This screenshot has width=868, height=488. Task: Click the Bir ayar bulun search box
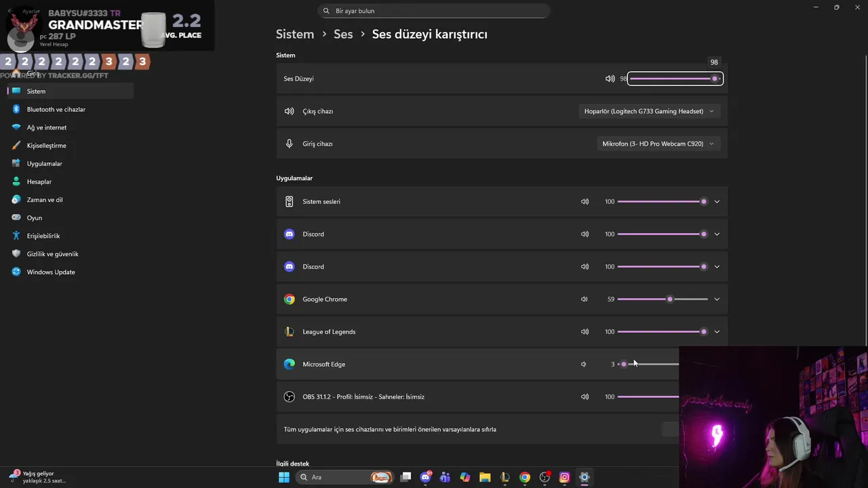click(x=434, y=11)
